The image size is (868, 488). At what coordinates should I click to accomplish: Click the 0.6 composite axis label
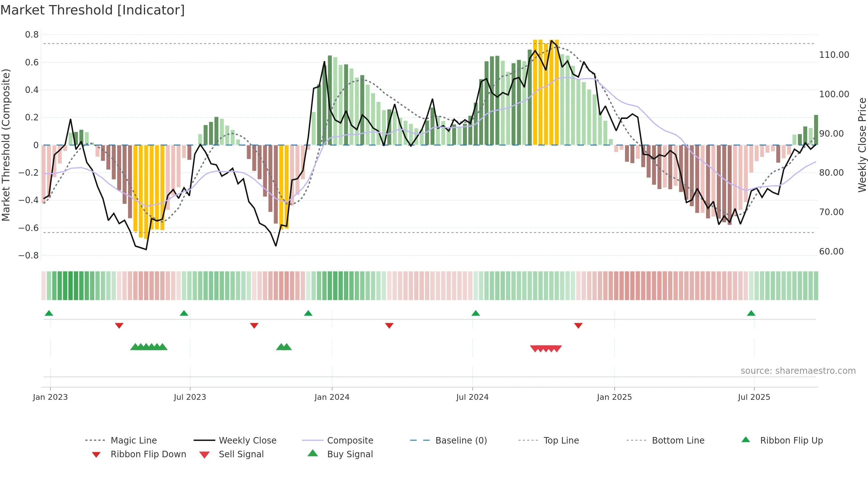32,62
